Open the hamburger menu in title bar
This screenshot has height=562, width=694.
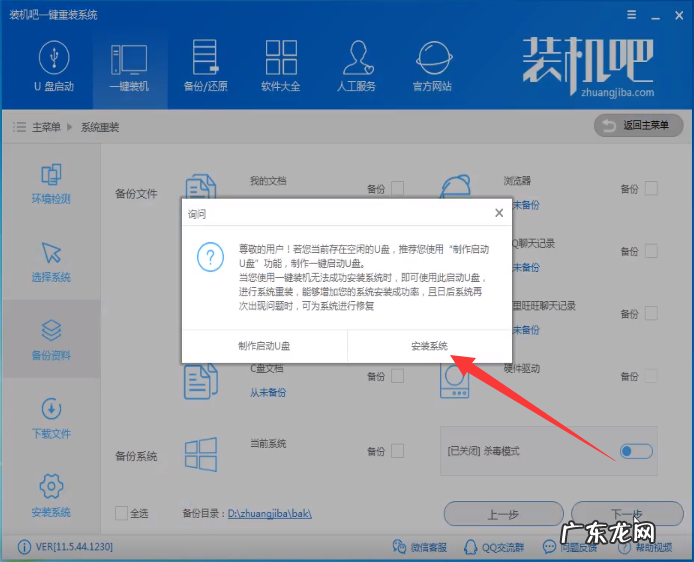click(x=632, y=15)
